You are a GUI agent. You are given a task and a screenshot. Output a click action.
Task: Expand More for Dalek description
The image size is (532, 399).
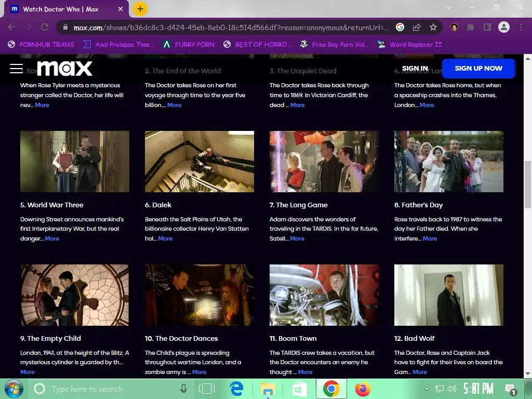pos(165,238)
